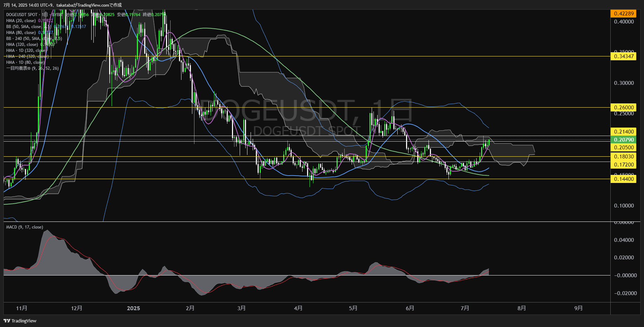Click the yellow 0.18030 price label
The height and width of the screenshot is (327, 644).
623,156
